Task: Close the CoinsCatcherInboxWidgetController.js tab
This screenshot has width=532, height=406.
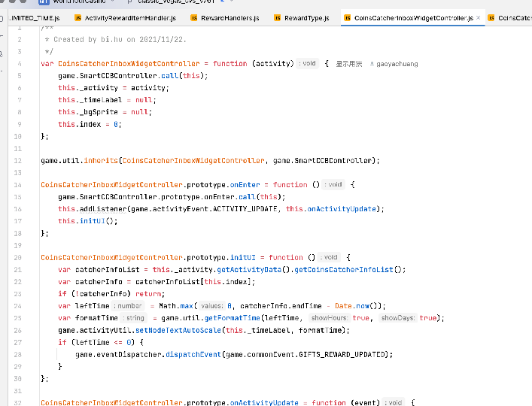Action: (x=479, y=17)
